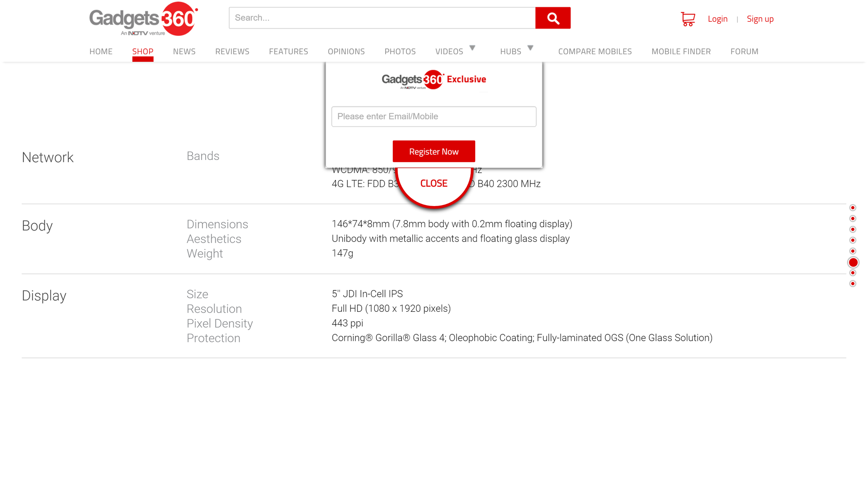
Task: Go to the Shop tab
Action: (x=142, y=52)
